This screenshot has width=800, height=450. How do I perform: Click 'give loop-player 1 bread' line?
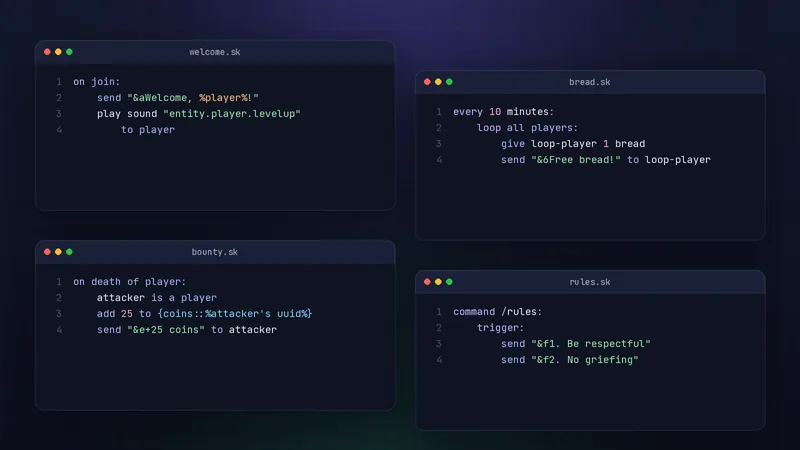[573, 144]
